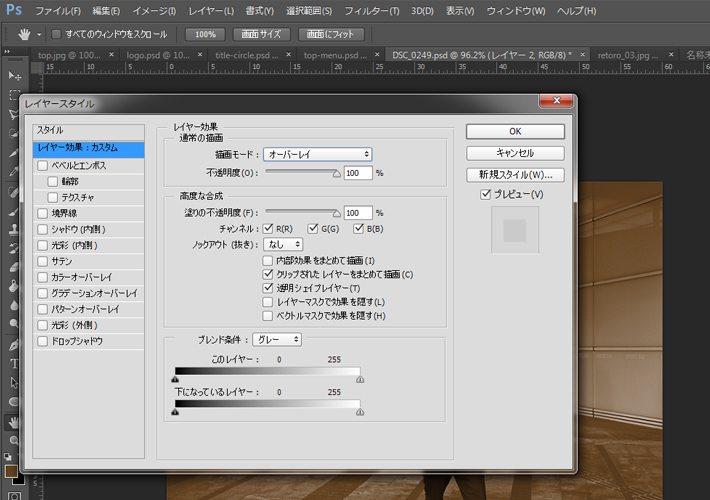
Task: Enable レイヤーマスクで効果を隠す(L) checkbox
Action: click(268, 302)
